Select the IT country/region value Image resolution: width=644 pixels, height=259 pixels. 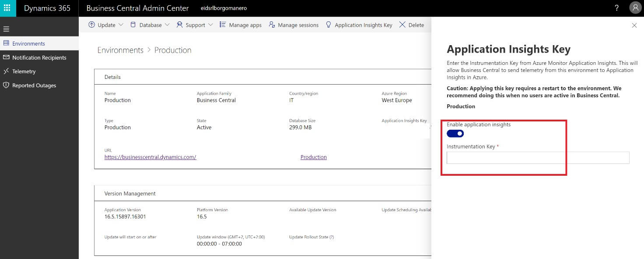pyautogui.click(x=291, y=100)
